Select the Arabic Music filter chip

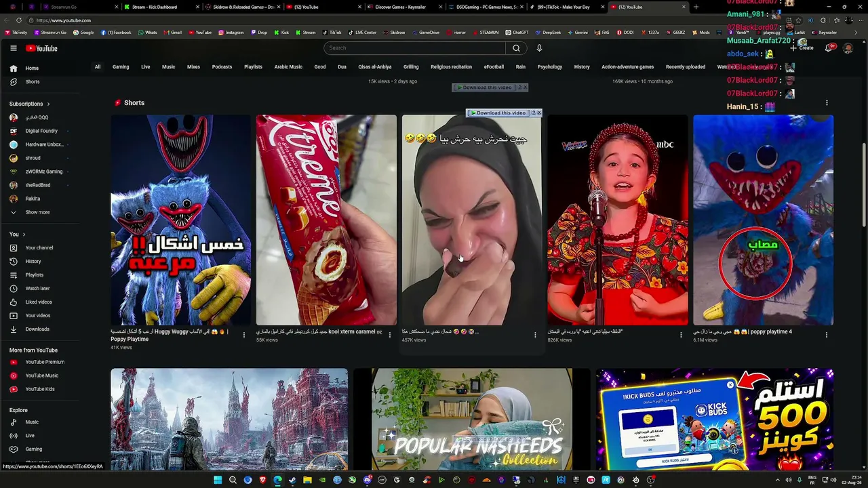coord(288,67)
